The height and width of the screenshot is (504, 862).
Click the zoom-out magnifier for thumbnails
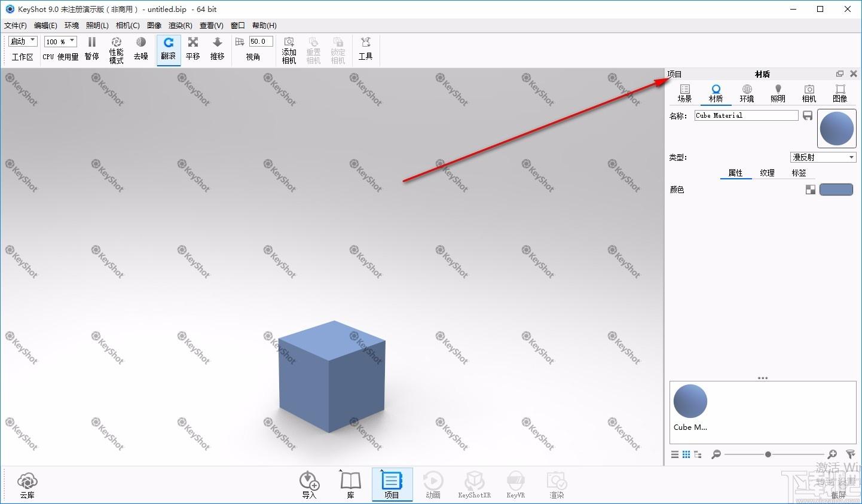tap(716, 455)
